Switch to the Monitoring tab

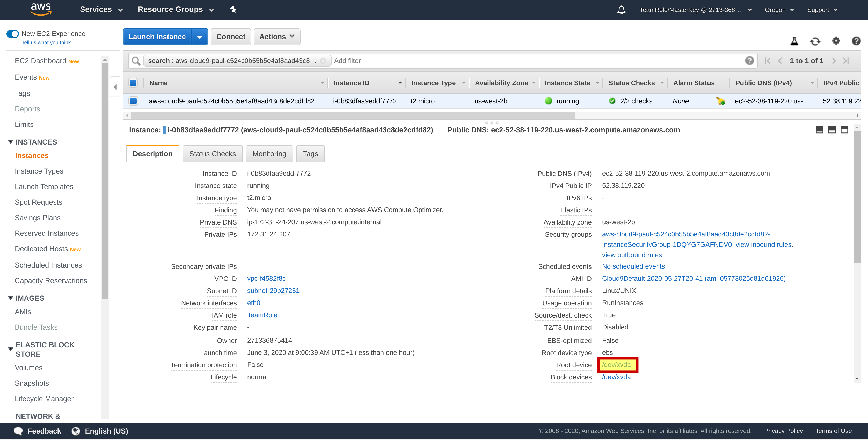[x=269, y=154]
